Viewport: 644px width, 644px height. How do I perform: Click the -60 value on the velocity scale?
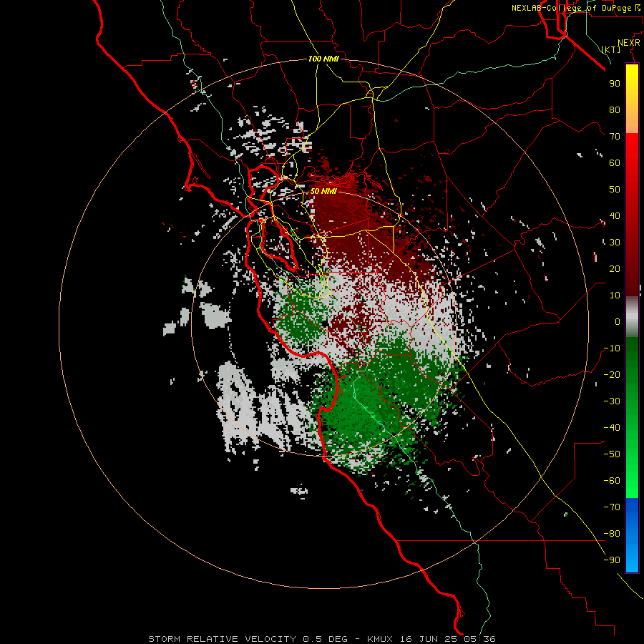(612, 481)
